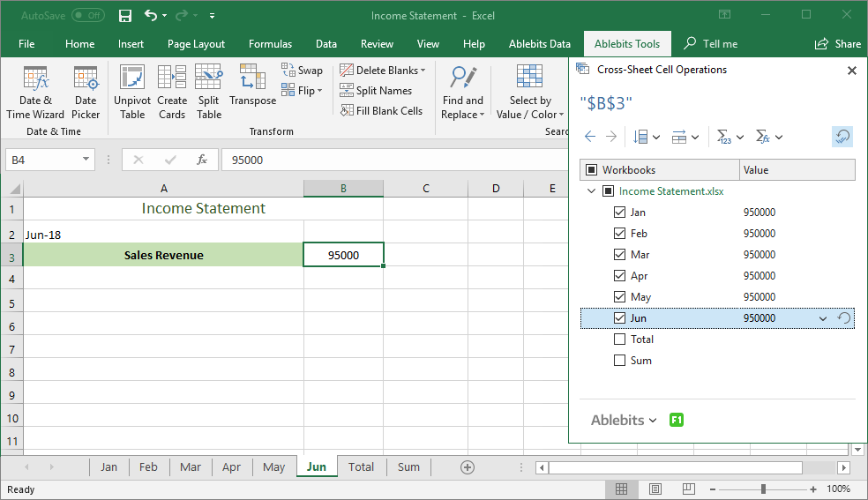Open the Date Picker tool

coord(86,93)
